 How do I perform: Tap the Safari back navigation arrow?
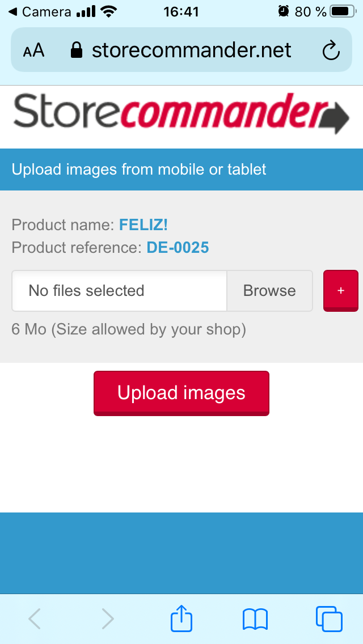click(35, 618)
